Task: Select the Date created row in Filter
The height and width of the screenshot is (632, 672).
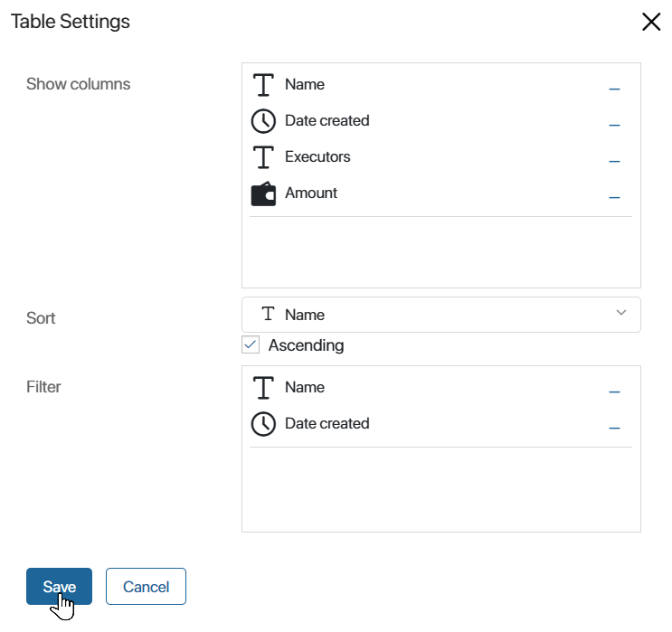Action: (441, 424)
